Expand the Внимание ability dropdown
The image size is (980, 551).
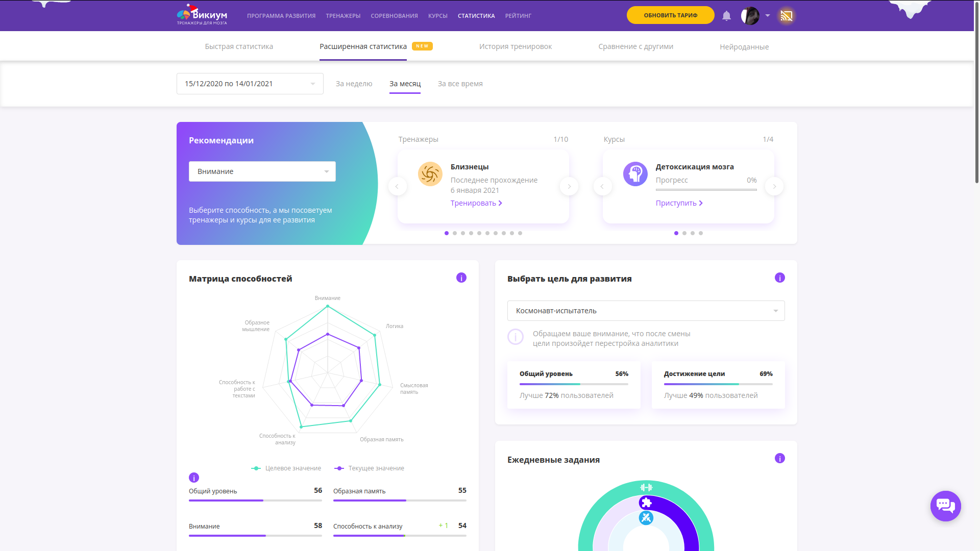pos(261,171)
